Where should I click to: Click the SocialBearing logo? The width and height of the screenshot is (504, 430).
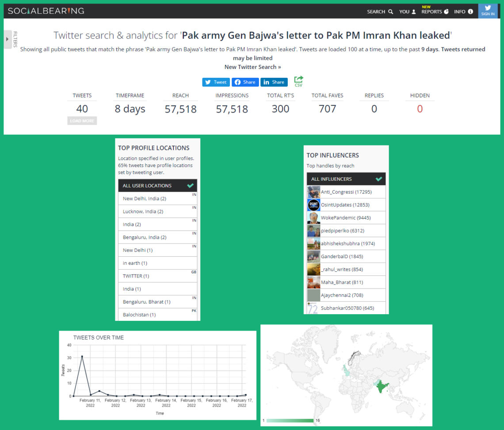[x=46, y=11]
